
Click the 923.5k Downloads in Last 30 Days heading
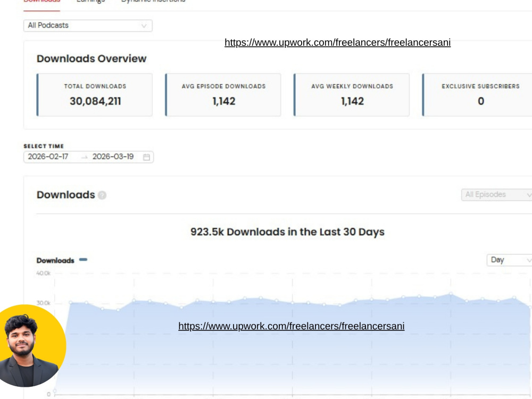287,232
